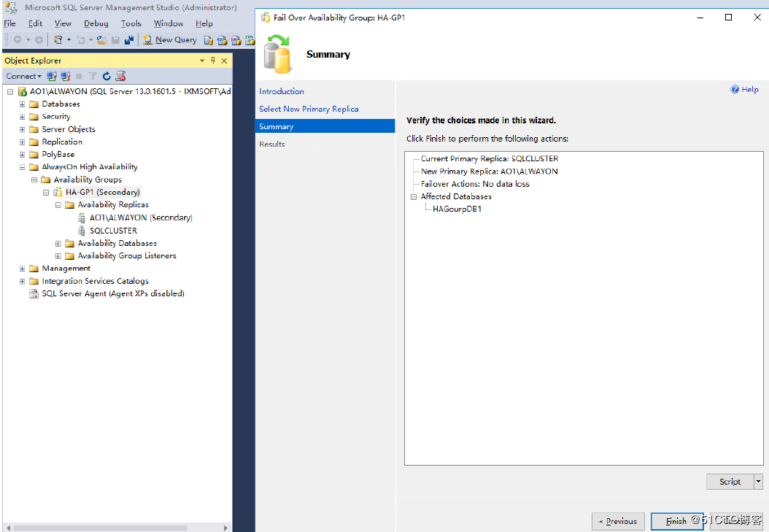Open the Connect dropdown in Object Explorer
Image resolution: width=769 pixels, height=532 pixels.
click(x=23, y=76)
